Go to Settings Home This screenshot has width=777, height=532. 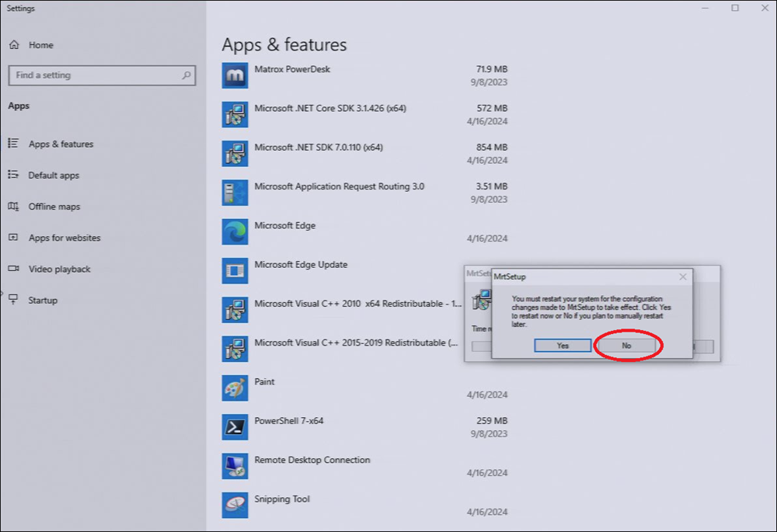40,45
